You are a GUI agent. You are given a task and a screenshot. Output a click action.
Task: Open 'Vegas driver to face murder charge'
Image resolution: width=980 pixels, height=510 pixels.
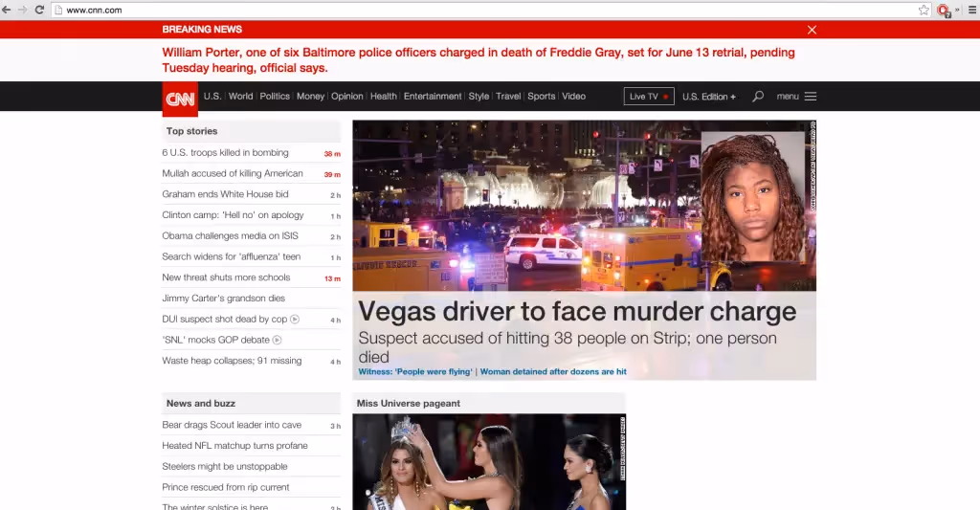(x=577, y=311)
